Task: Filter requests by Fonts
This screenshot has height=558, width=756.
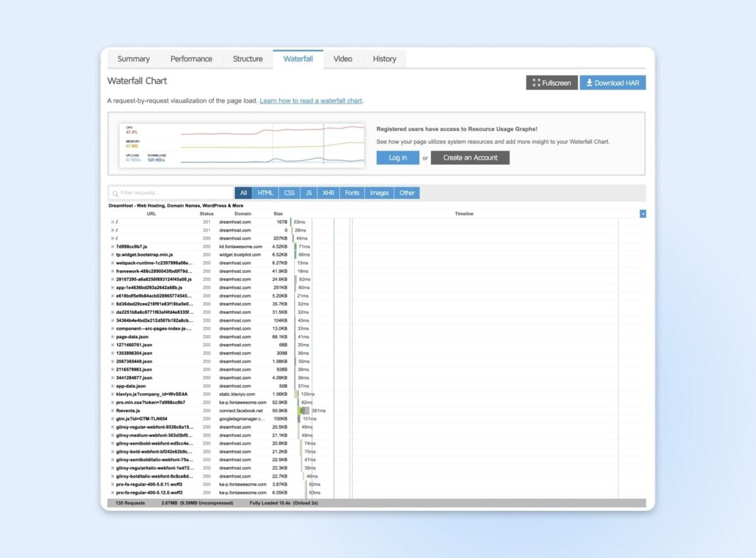Action: pos(352,193)
